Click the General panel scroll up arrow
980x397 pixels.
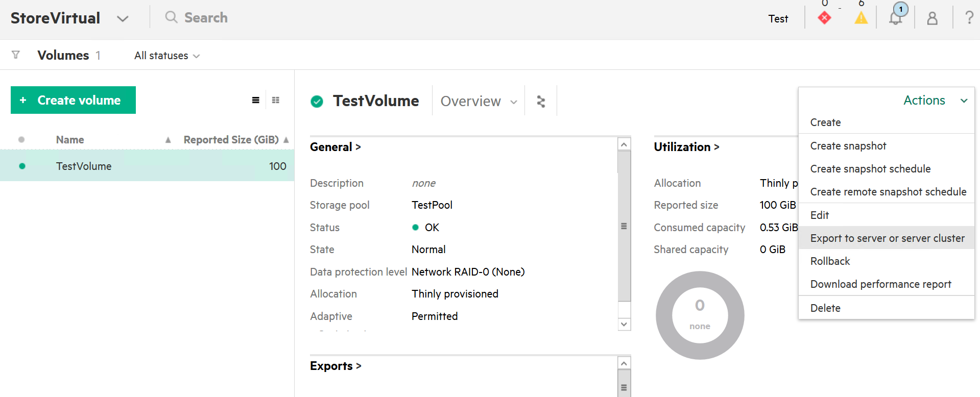(624, 144)
